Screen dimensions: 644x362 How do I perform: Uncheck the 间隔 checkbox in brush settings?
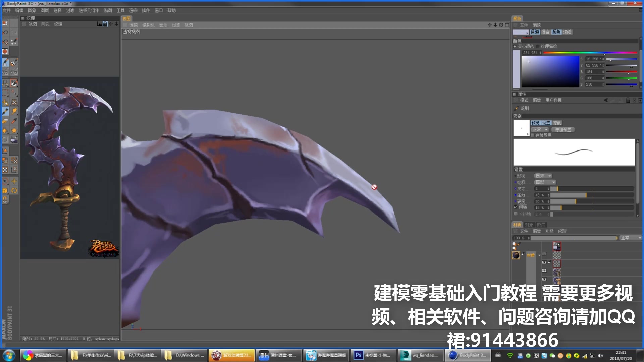point(516,207)
